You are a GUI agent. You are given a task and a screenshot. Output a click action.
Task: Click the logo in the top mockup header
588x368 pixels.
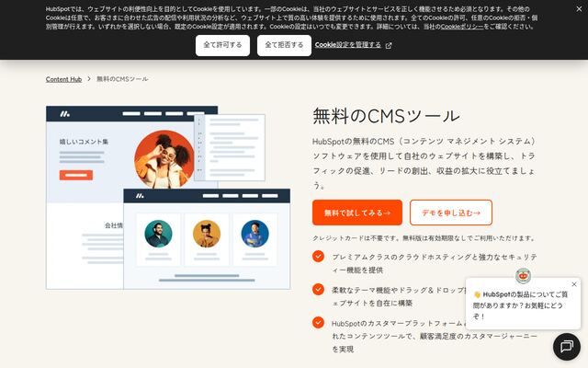(65, 114)
